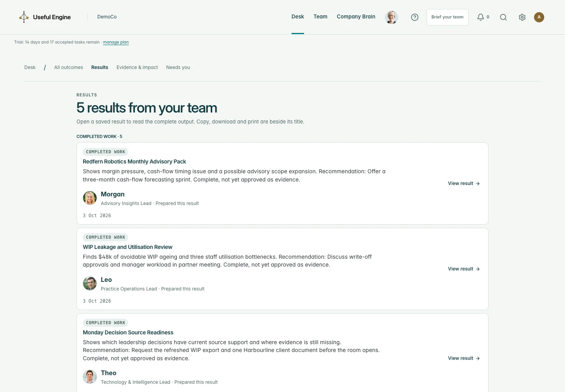Select the Results sub-tab

100,67
